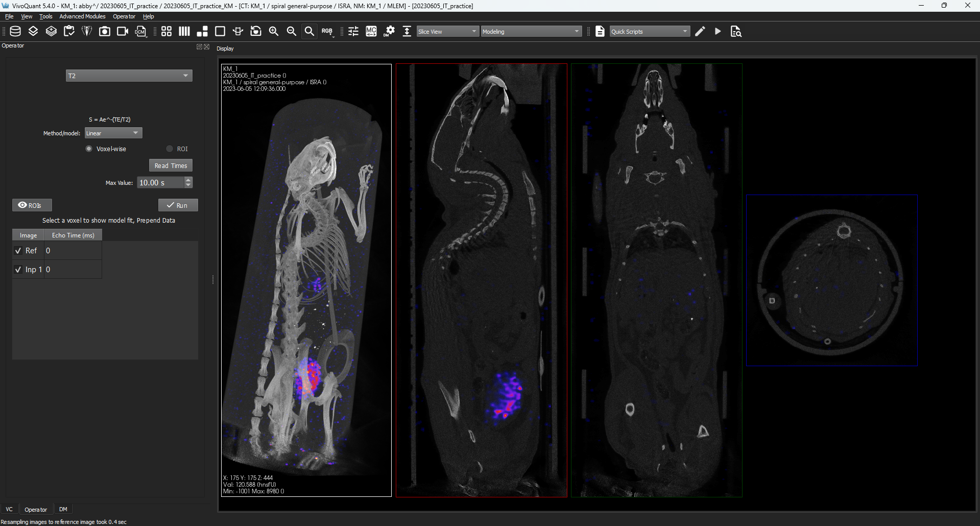Open the T2 operator model dropdown
Image resolution: width=980 pixels, height=526 pixels.
tap(129, 76)
